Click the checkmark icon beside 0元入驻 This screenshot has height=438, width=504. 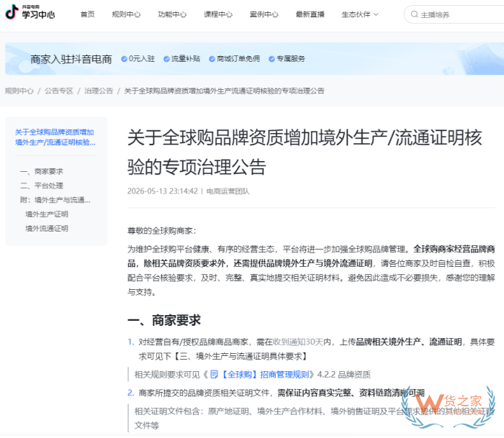(124, 59)
